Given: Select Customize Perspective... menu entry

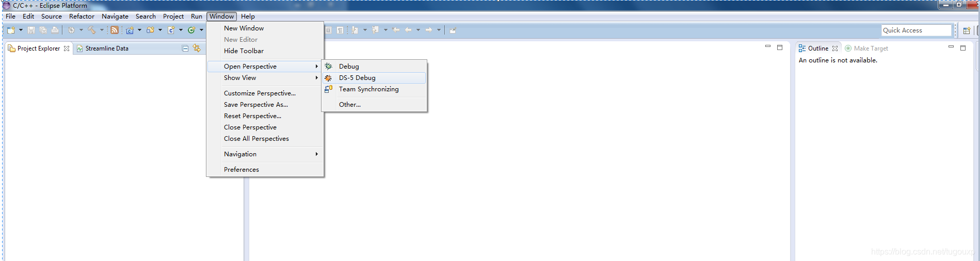Looking at the screenshot, I should (265, 93).
